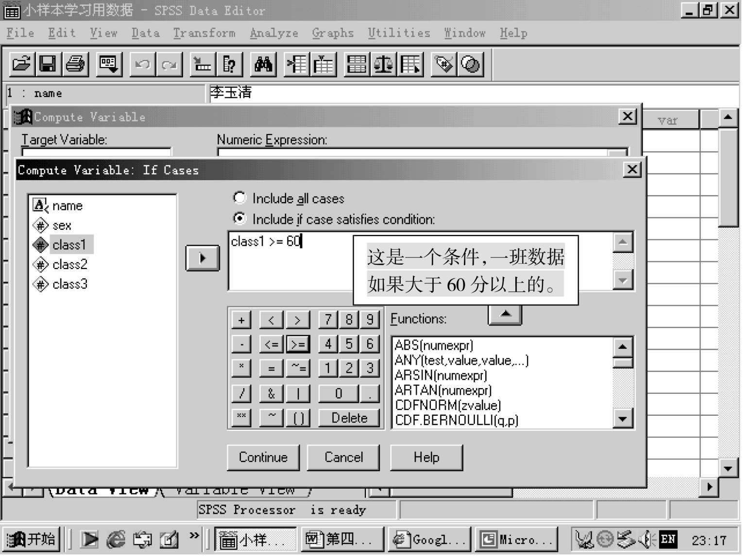Select the class1 variable in the list
The width and height of the screenshot is (746, 560).
tap(62, 245)
